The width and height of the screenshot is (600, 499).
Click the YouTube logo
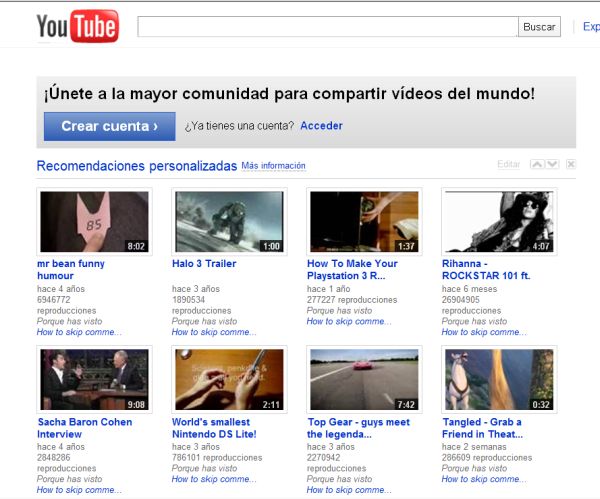pos(78,26)
